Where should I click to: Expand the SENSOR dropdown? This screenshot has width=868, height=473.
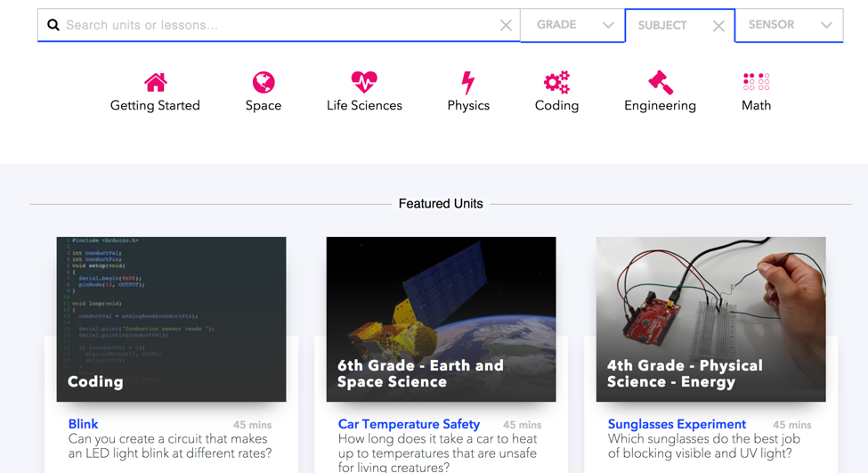[x=789, y=25]
